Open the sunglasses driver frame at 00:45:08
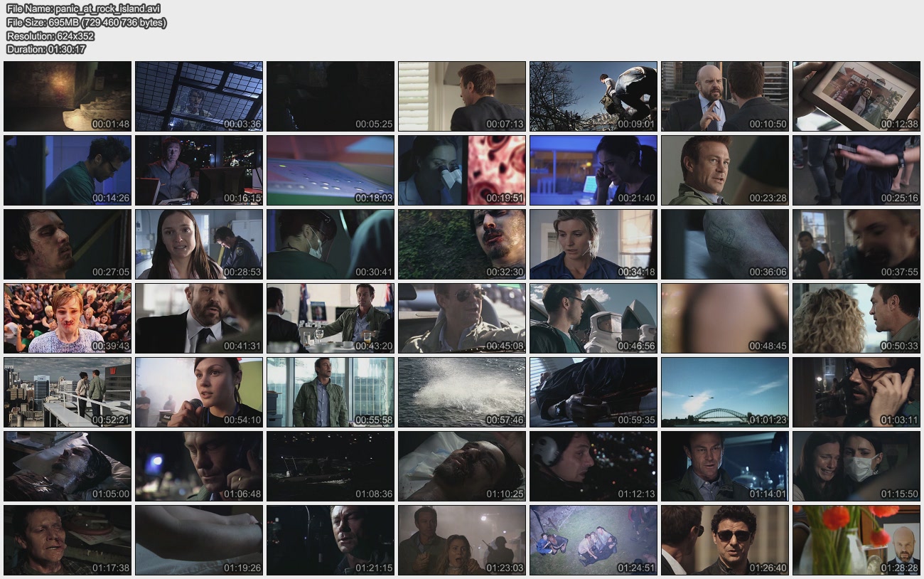Viewport: 924px width, 579px height. tap(462, 318)
